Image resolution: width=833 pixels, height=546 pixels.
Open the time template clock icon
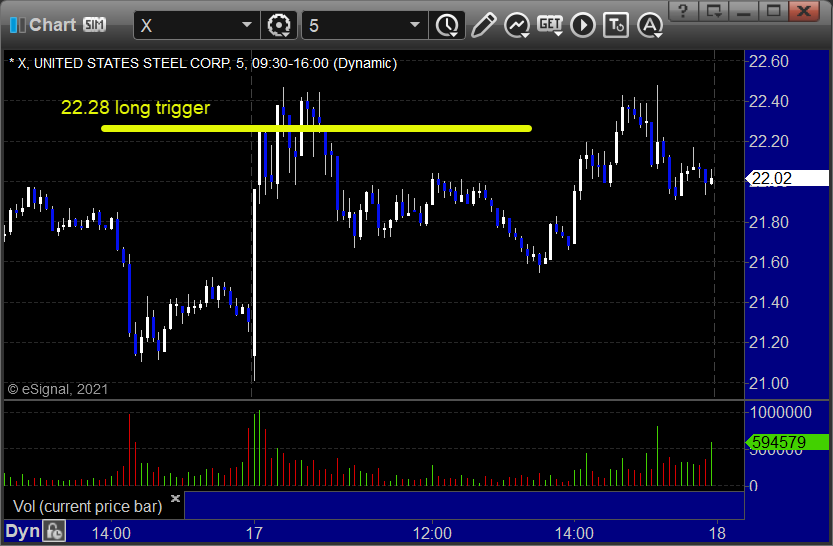pos(447,25)
